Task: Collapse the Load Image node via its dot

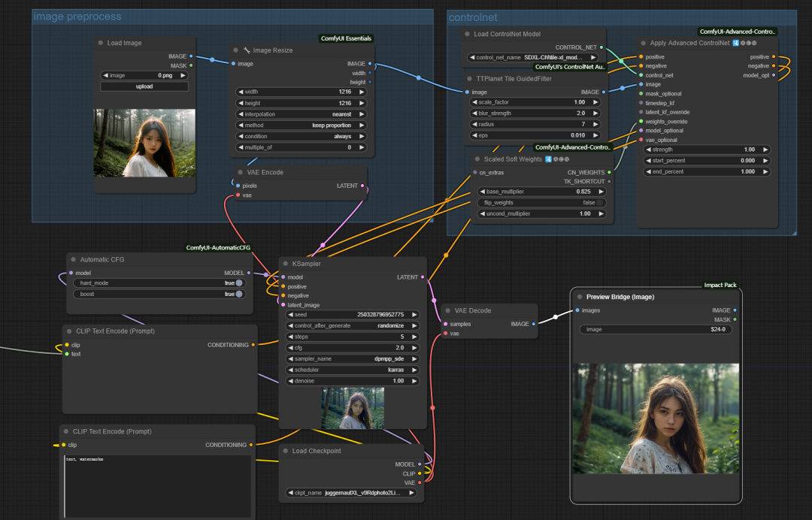Action: (101, 43)
